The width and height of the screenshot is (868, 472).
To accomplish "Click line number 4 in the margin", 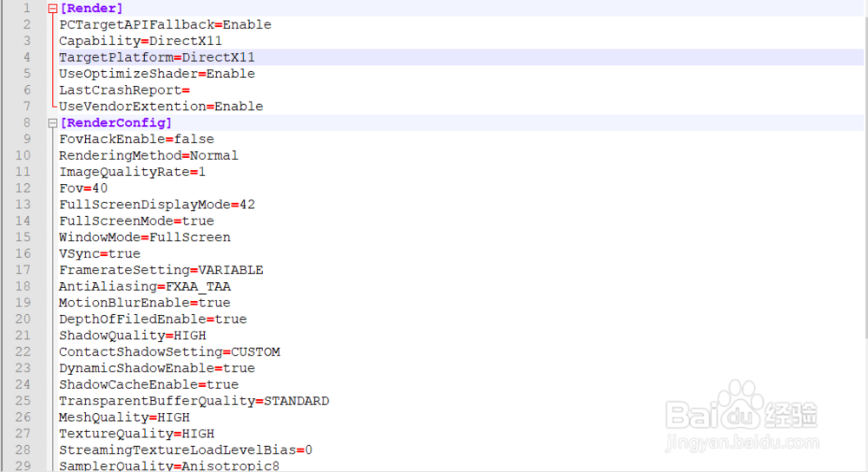I will coord(27,57).
